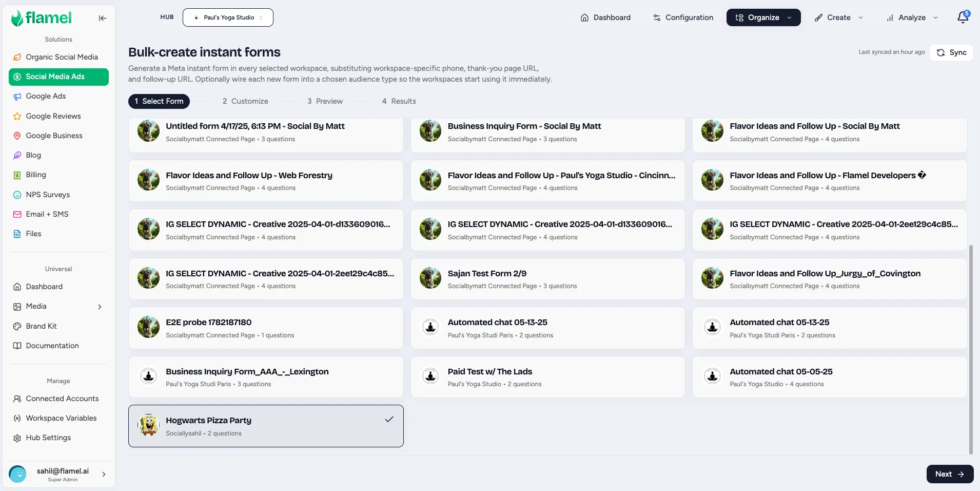Expand the Analyze dropdown menu
Image resolution: width=980 pixels, height=491 pixels.
pos(912,17)
